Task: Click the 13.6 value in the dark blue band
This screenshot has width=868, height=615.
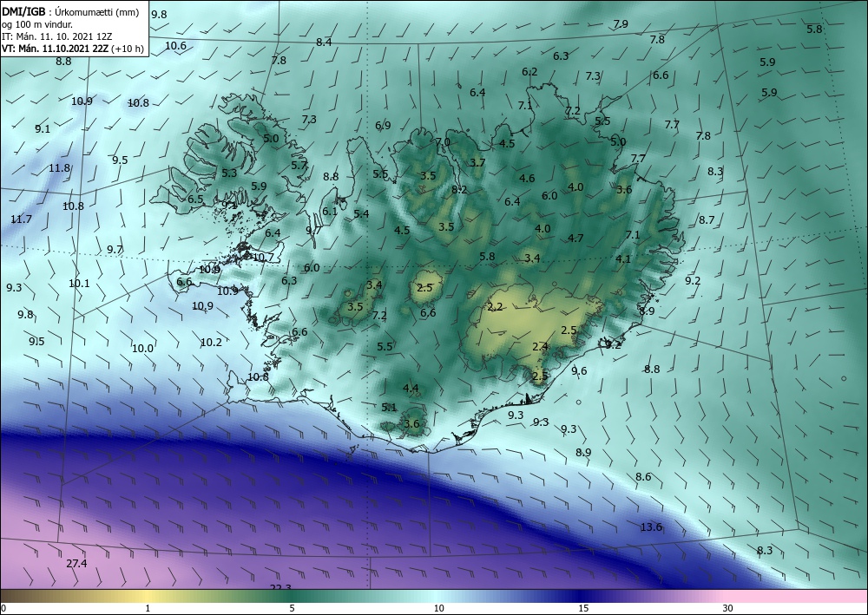Action: tap(651, 527)
